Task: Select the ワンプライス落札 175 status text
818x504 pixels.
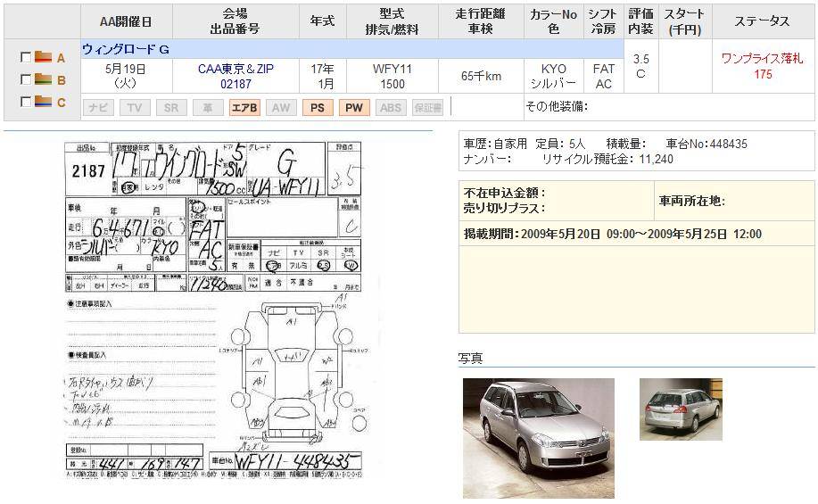Action: click(x=762, y=66)
